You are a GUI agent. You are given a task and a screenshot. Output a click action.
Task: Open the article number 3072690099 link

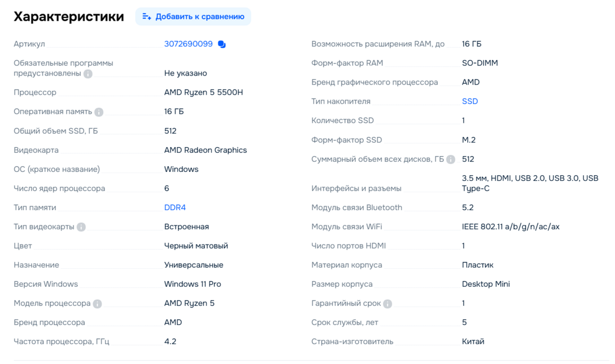(x=188, y=44)
